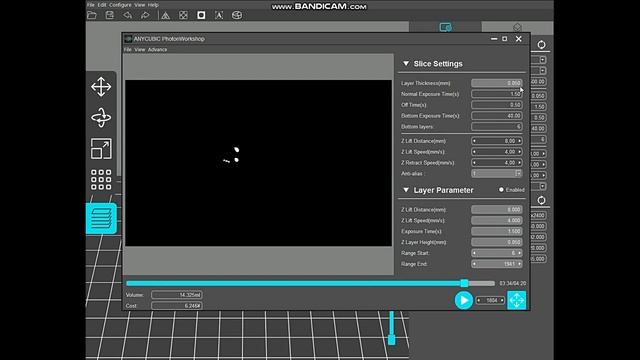The image size is (640, 360).
Task: Click the lower refresh icon in right panel
Action: [541, 200]
